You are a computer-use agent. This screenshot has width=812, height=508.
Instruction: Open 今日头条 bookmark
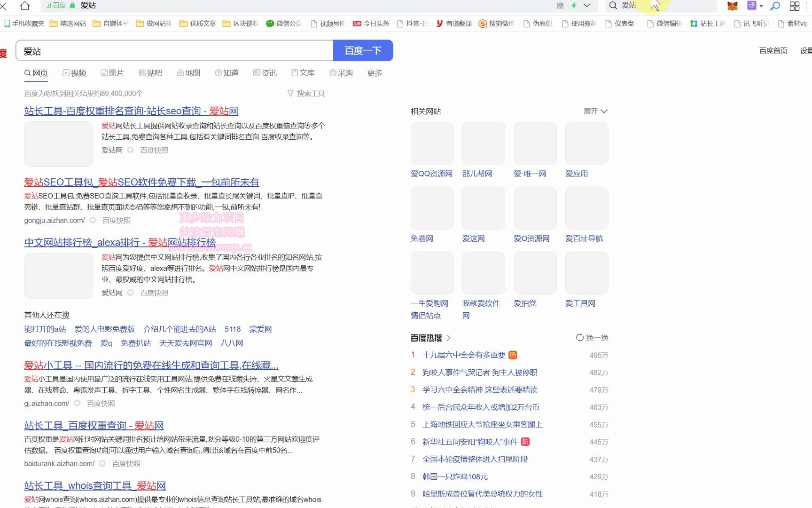coord(371,24)
